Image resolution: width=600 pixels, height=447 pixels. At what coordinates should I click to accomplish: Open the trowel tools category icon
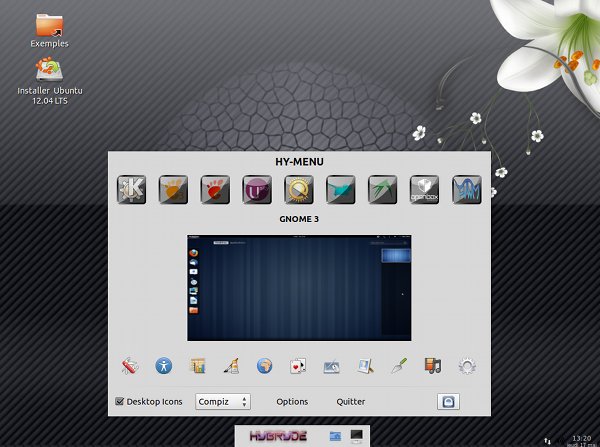pyautogui.click(x=399, y=366)
